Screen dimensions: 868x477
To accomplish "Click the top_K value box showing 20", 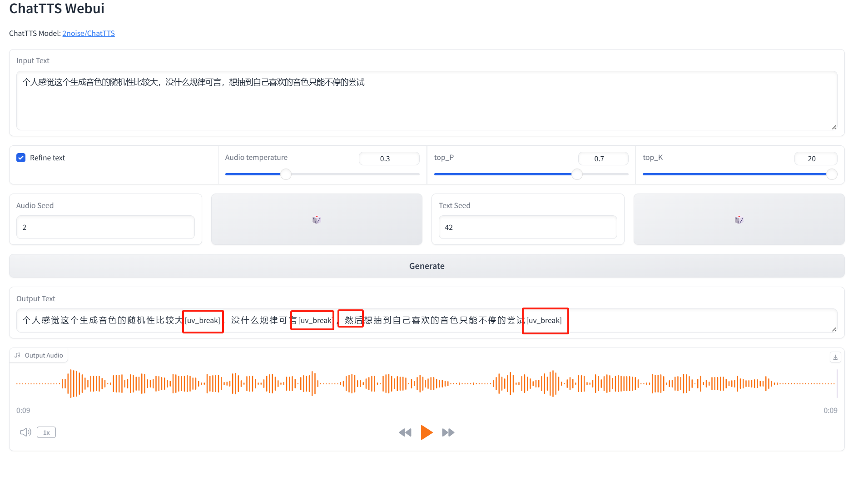I will (x=815, y=159).
